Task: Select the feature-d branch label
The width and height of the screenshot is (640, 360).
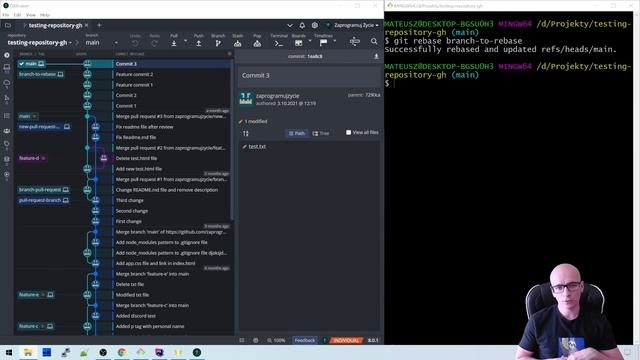Action: click(32, 158)
